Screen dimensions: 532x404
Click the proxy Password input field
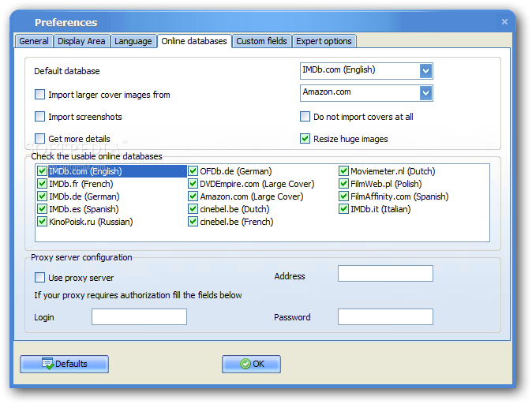[x=385, y=317]
